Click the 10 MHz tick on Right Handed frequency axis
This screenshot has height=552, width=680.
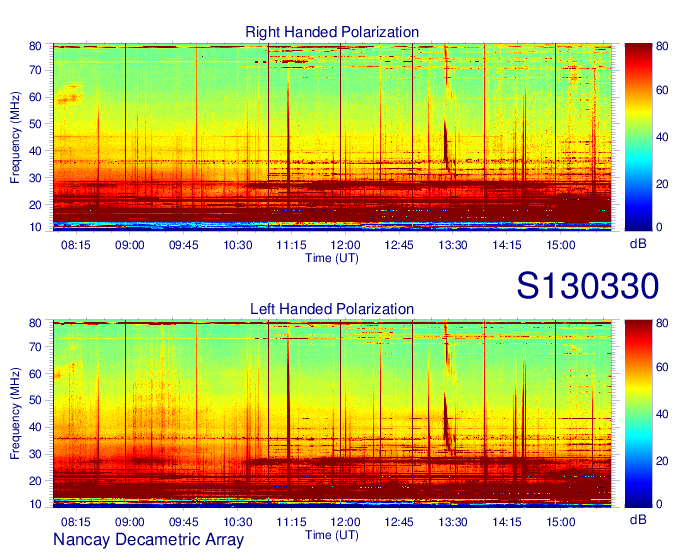pos(35,227)
